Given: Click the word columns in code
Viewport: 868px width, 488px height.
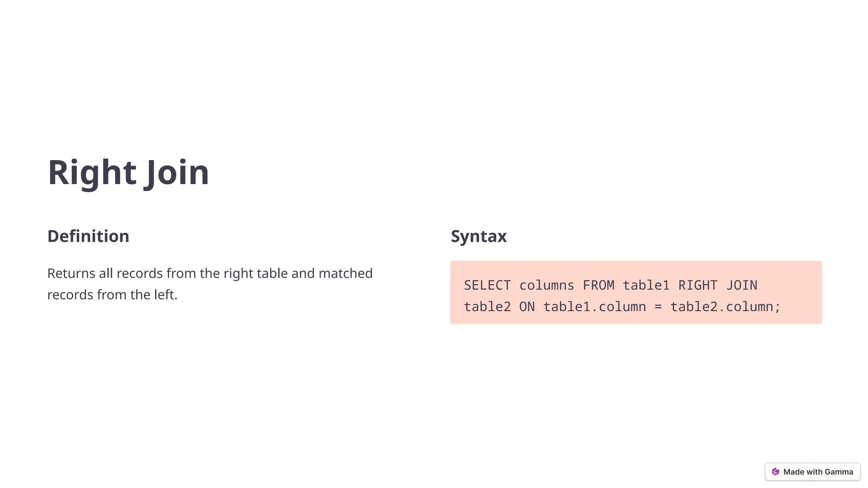Looking at the screenshot, I should click(547, 285).
